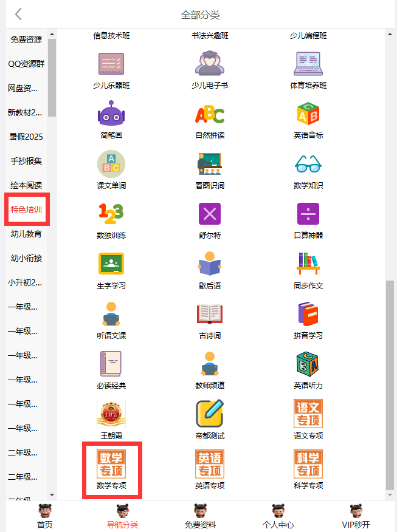Open the 古诗词 book icon
Screen dimensions: 397x532
coord(210,314)
